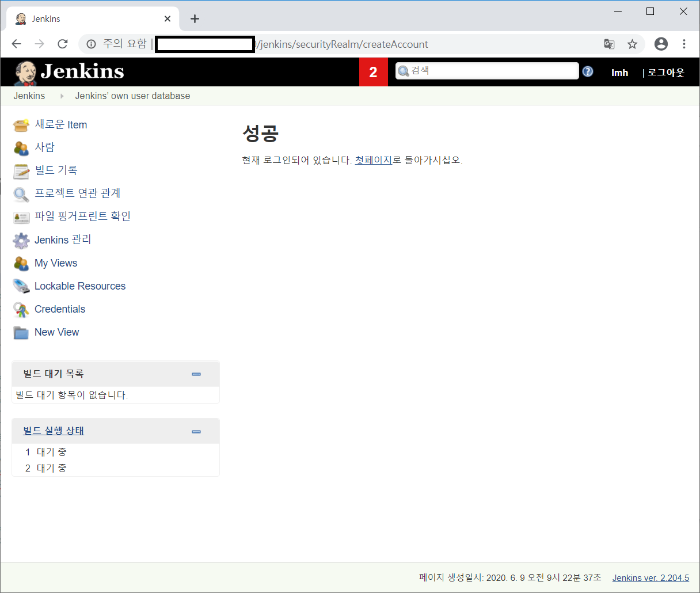Click the Jenkins browser tab
The image size is (700, 593).
tap(93, 19)
